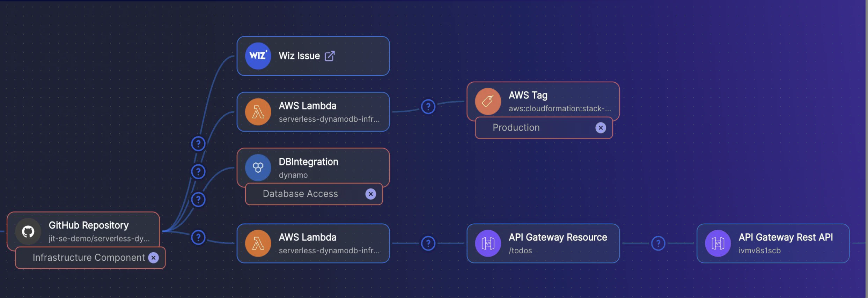Click the Production label
868x298 pixels.
516,128
